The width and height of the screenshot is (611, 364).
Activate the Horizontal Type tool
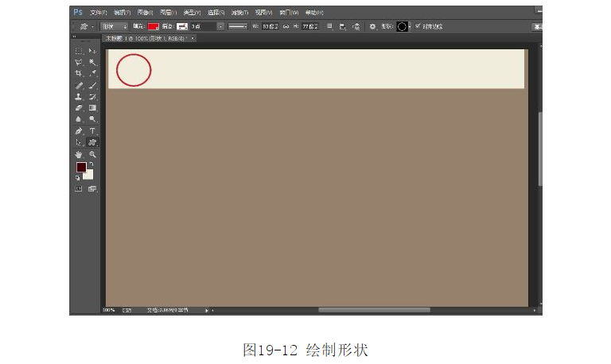92,130
